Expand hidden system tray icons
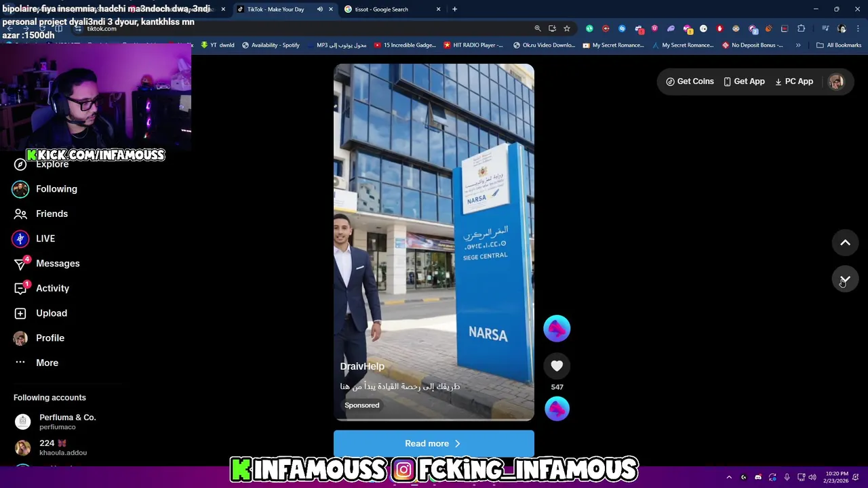Viewport: 868px width, 488px height. click(729, 477)
